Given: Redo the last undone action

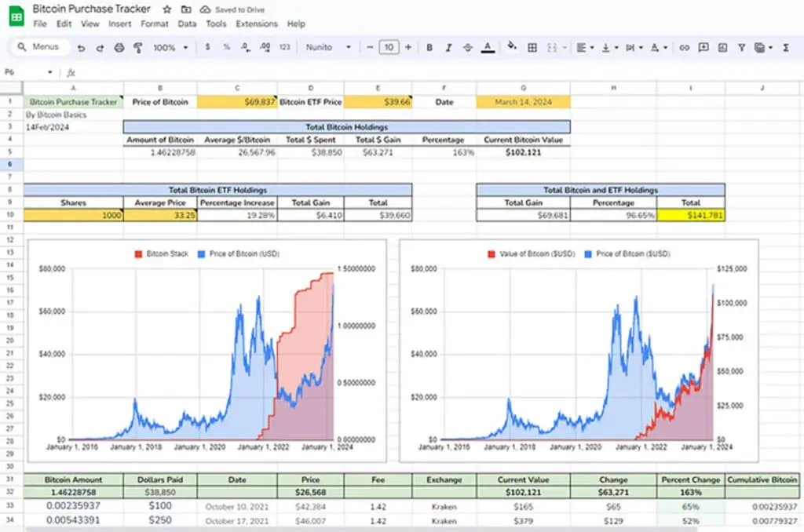Looking at the screenshot, I should (x=100, y=48).
